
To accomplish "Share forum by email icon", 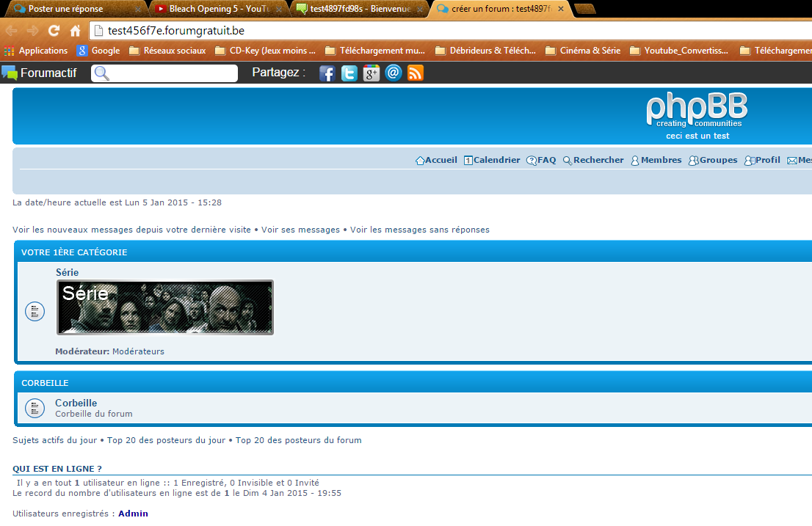I will (x=394, y=73).
